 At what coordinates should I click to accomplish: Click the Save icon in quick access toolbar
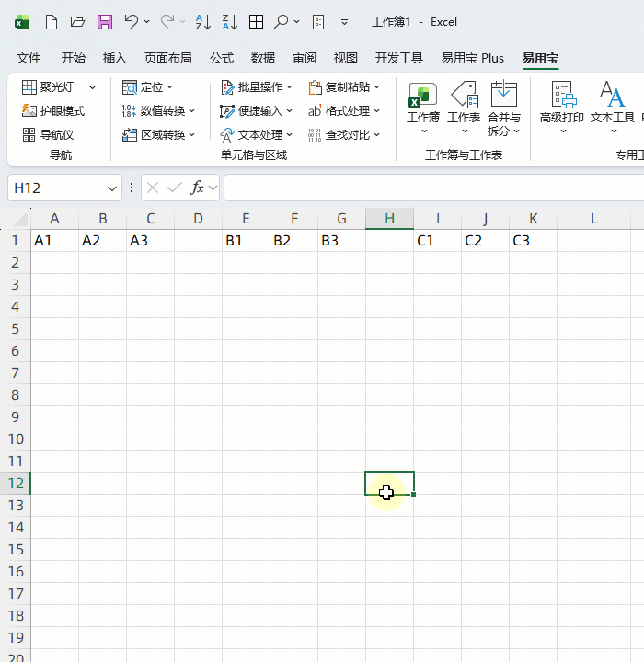click(104, 21)
